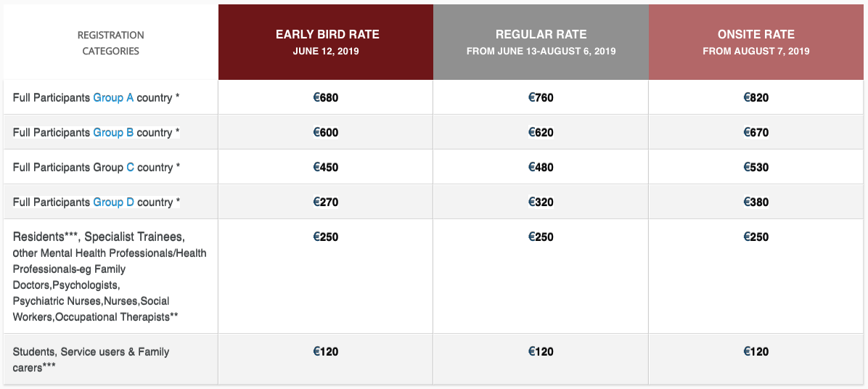Open the Group D country link
The image size is (868, 389).
pyautogui.click(x=113, y=202)
